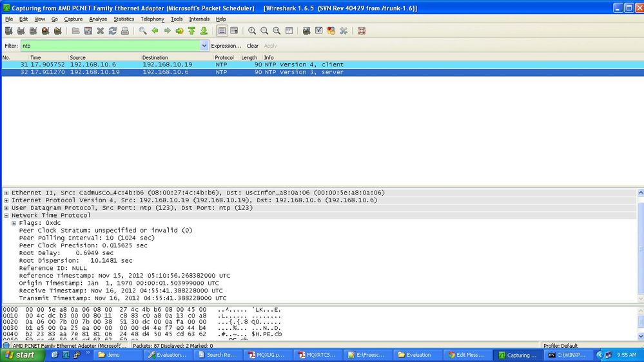Open a capture file folder icon
Viewport: 644px width, 362px height.
[x=75, y=31]
